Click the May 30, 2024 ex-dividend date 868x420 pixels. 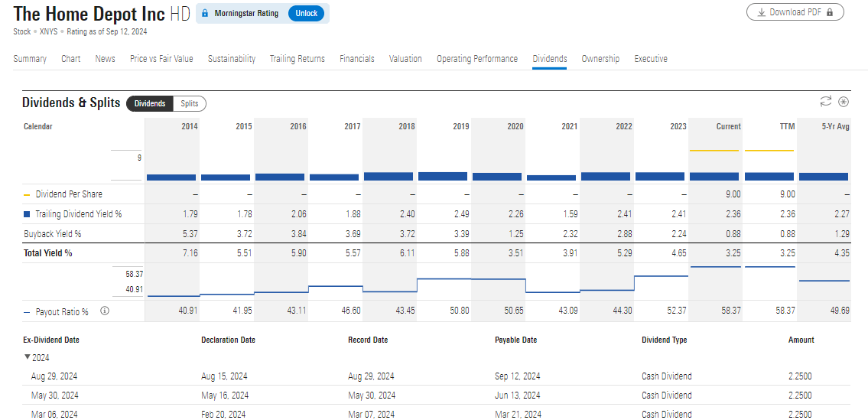coord(55,395)
